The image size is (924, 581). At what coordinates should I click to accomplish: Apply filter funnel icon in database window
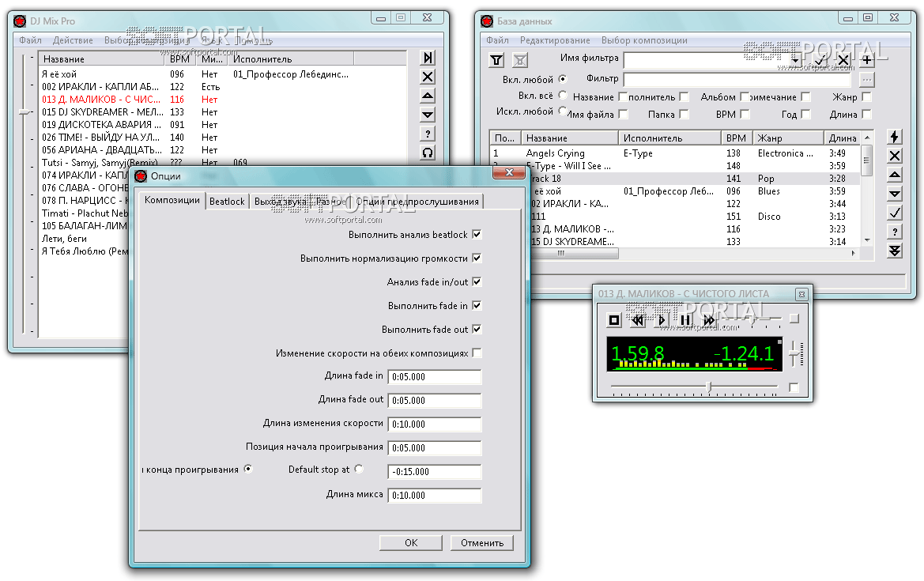click(496, 60)
